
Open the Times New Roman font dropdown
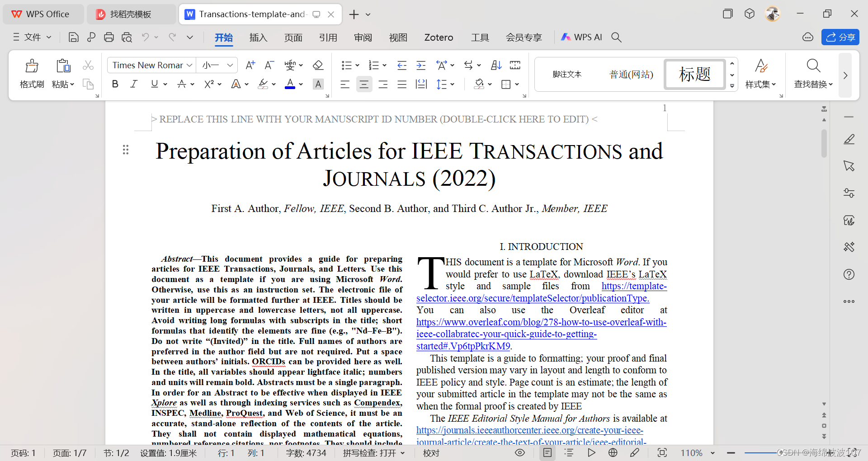(x=189, y=65)
